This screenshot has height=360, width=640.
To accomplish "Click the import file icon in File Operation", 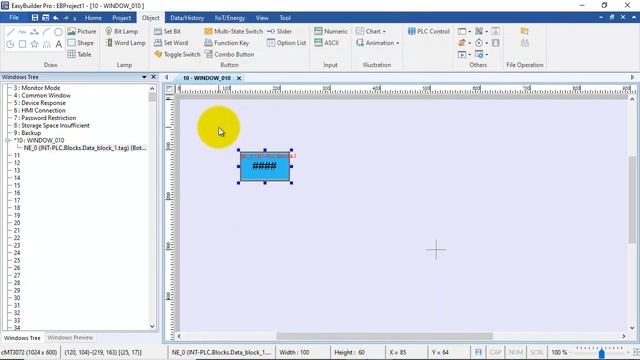I will 524,31.
